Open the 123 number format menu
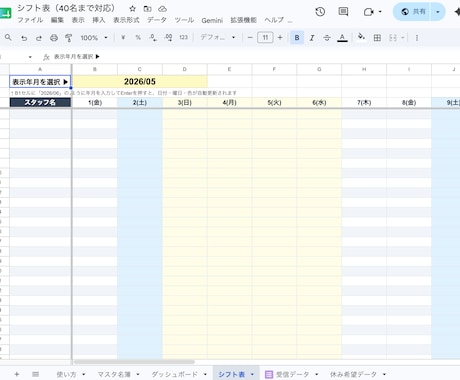The width and height of the screenshot is (460, 380). (183, 38)
